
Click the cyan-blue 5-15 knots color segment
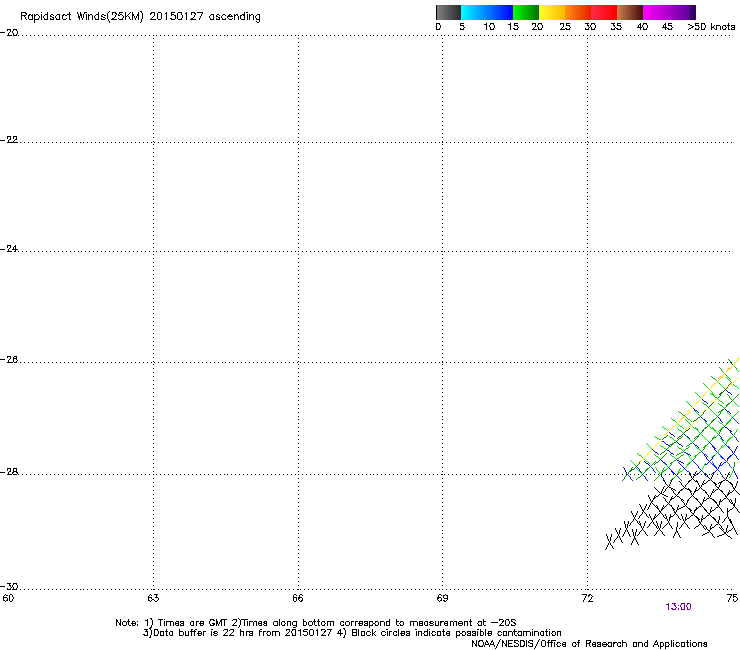click(487, 12)
